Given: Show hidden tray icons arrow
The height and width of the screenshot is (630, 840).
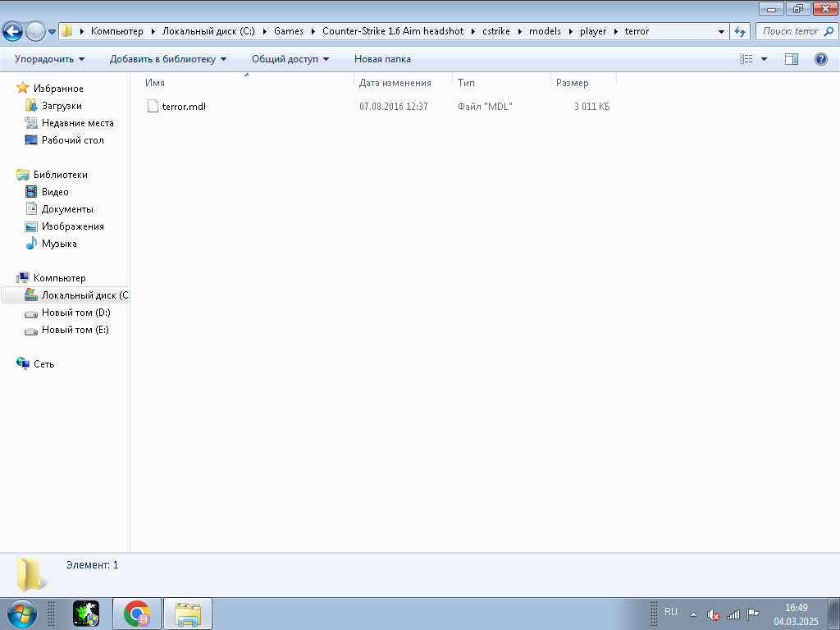Looking at the screenshot, I should coord(694,614).
